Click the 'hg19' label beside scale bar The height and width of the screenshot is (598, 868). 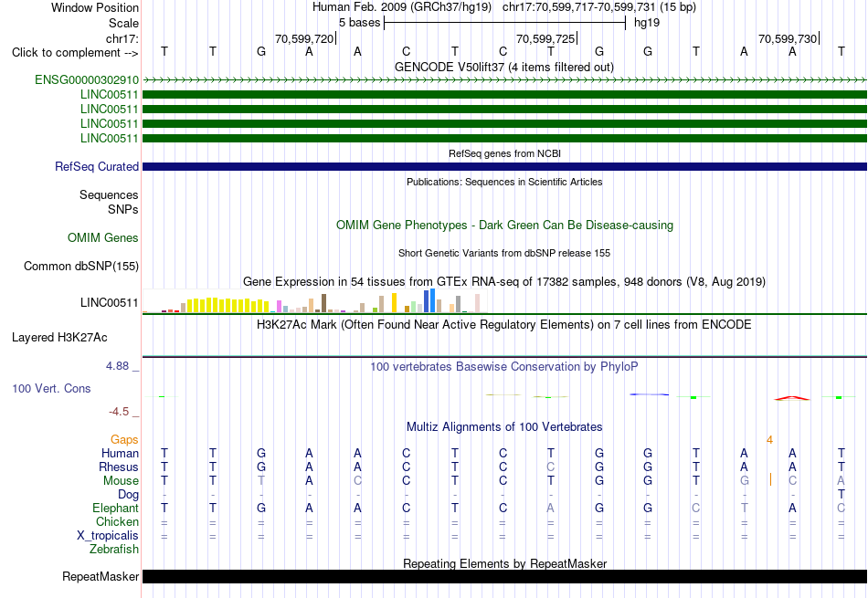[x=647, y=23]
